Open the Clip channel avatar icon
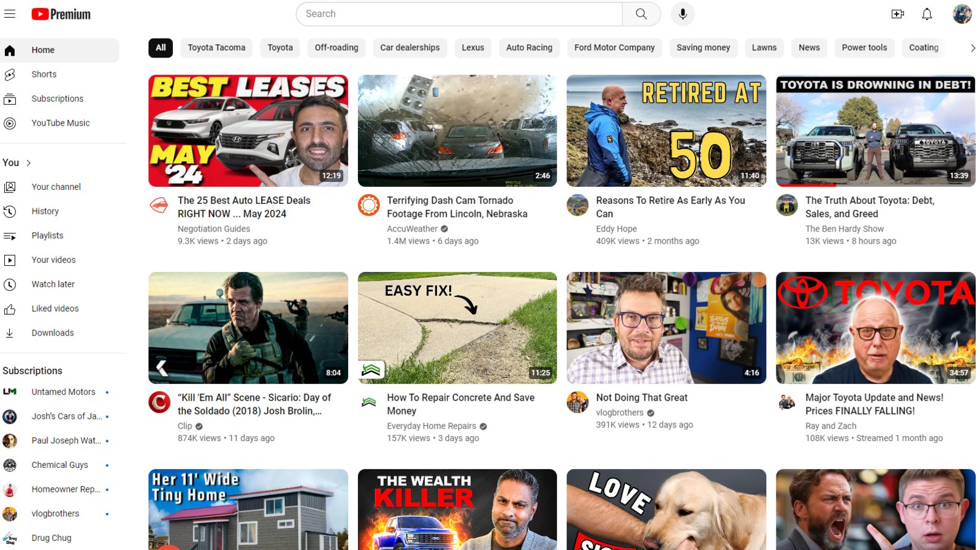 pos(159,402)
